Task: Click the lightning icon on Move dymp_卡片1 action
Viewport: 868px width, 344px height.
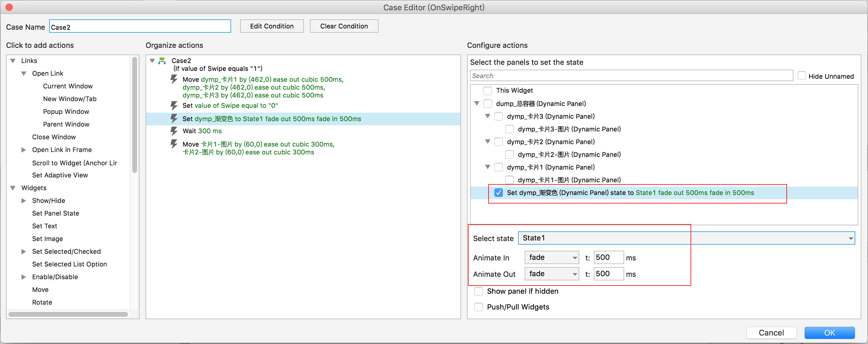Action: click(174, 79)
